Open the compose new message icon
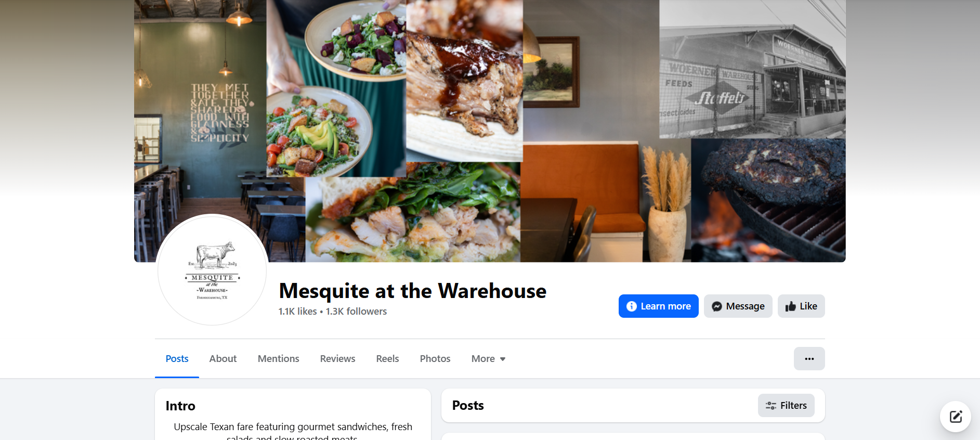 [x=956, y=417]
